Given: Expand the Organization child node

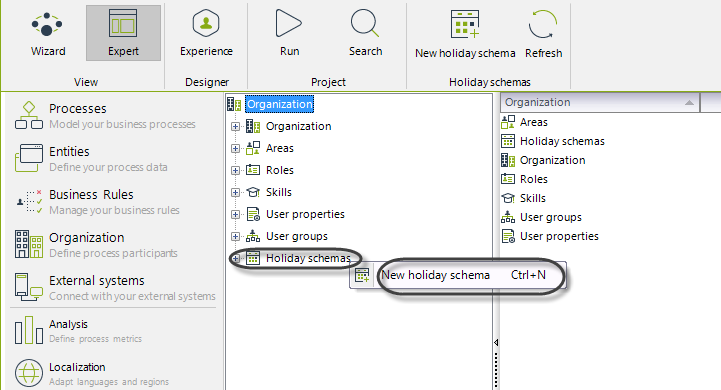Looking at the screenshot, I should tap(235, 126).
